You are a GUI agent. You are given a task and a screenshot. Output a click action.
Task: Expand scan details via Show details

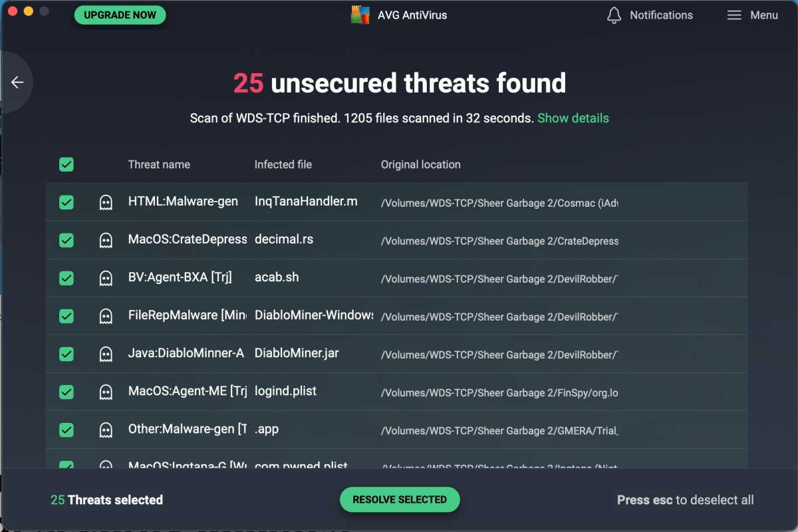click(x=573, y=118)
